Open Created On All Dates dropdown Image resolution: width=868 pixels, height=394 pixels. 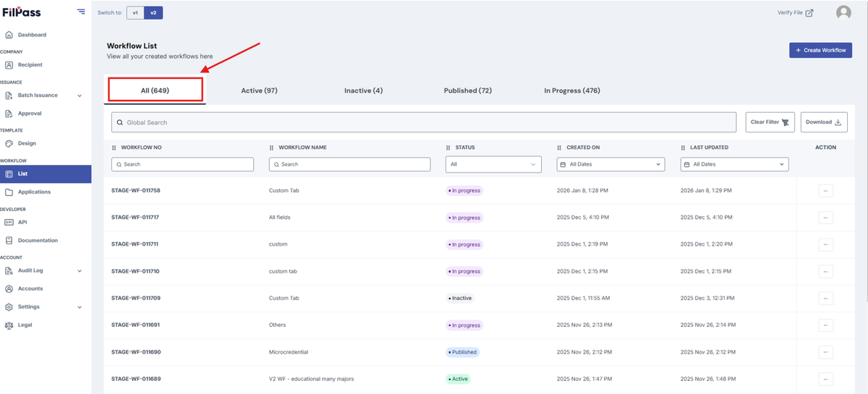(610, 164)
